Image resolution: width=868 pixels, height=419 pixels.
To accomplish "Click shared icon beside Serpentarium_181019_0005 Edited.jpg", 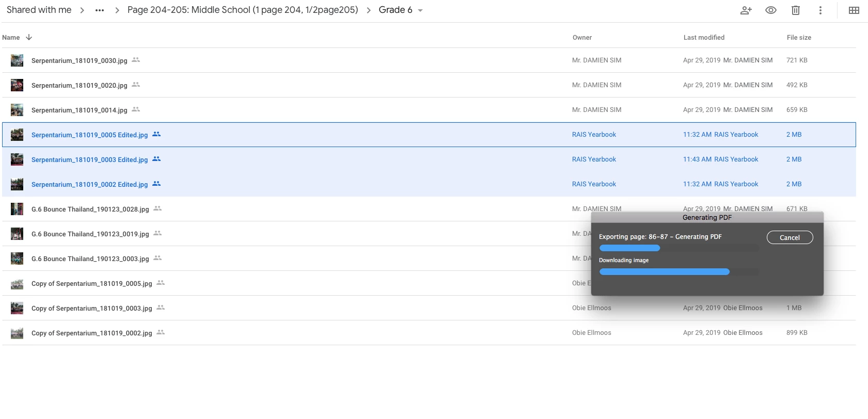I will tap(156, 134).
